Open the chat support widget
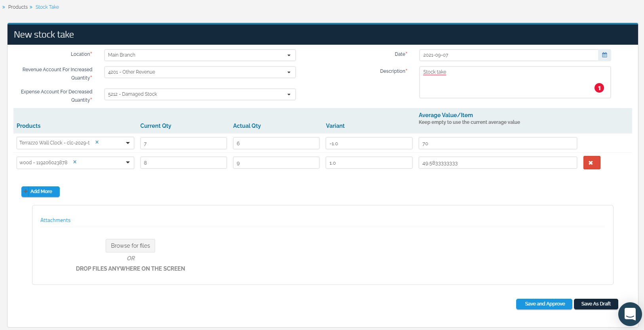 coord(629,314)
